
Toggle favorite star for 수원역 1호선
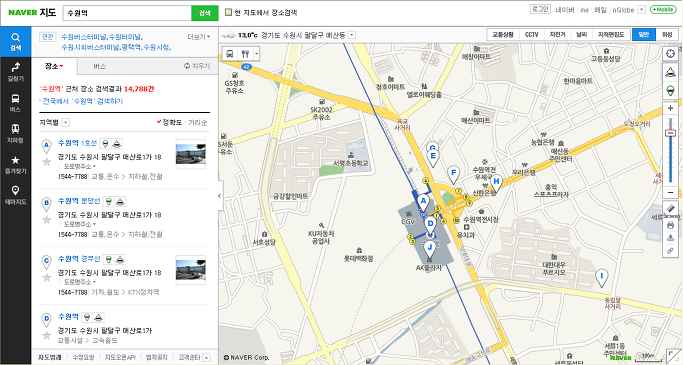coord(47,162)
